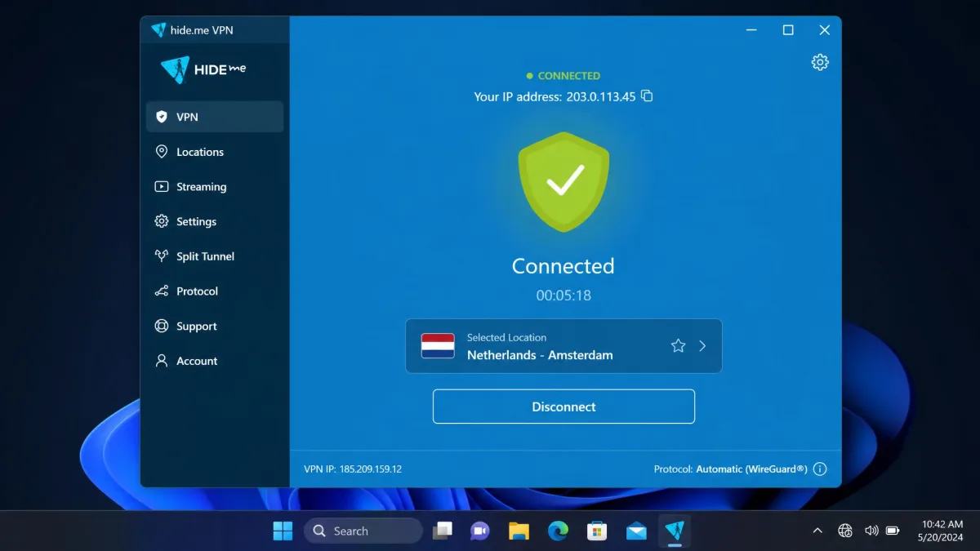Open the Chat app on taskbar

pos(480,531)
